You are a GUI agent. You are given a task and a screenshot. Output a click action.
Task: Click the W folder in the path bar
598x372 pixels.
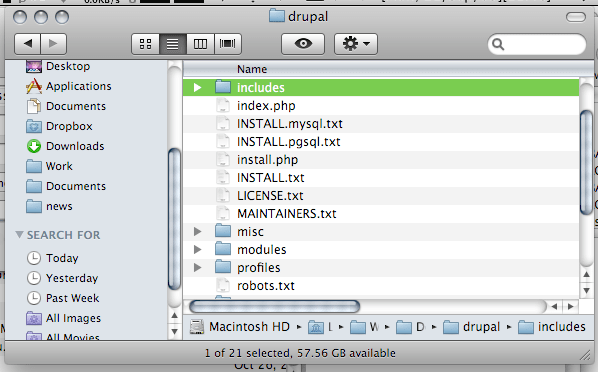click(365, 327)
